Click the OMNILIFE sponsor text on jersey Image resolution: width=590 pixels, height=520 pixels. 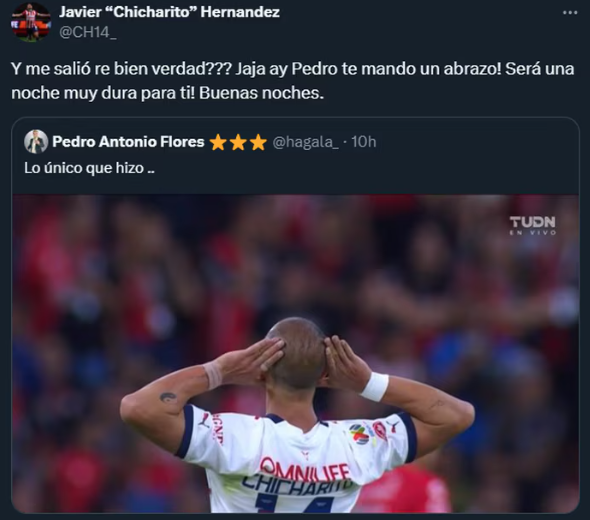tap(305, 470)
